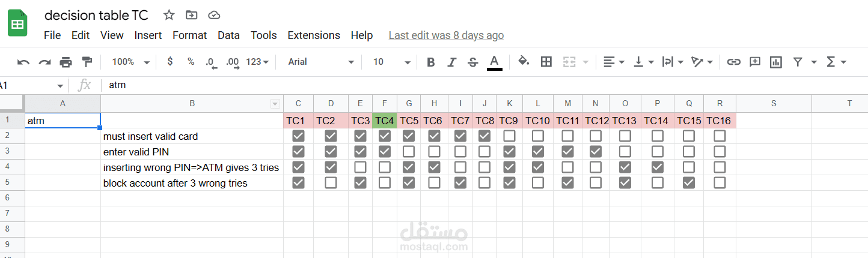Insert a link using chain icon
The height and width of the screenshot is (258, 868).
coord(733,62)
